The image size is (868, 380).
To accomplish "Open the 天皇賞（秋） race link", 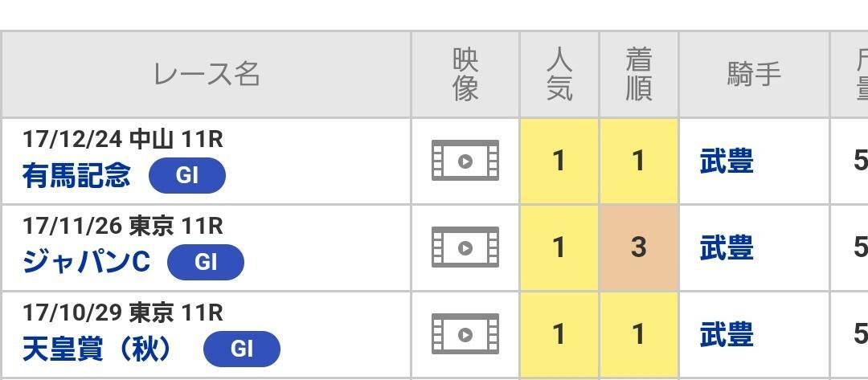I will click(x=97, y=349).
